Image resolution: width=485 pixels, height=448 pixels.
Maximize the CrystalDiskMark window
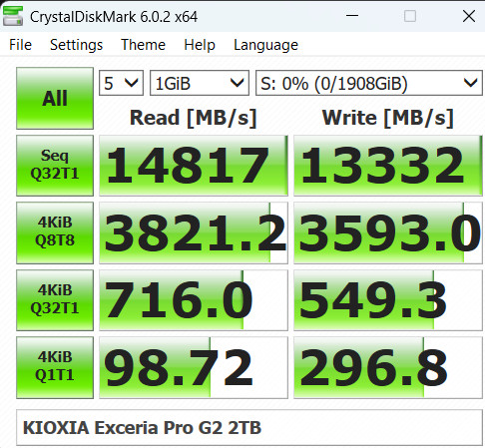(x=410, y=16)
